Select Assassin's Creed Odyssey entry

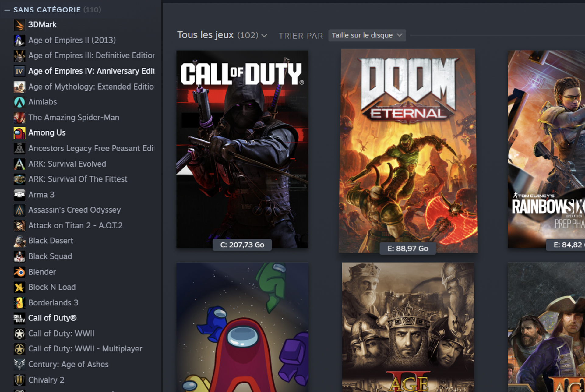point(75,210)
